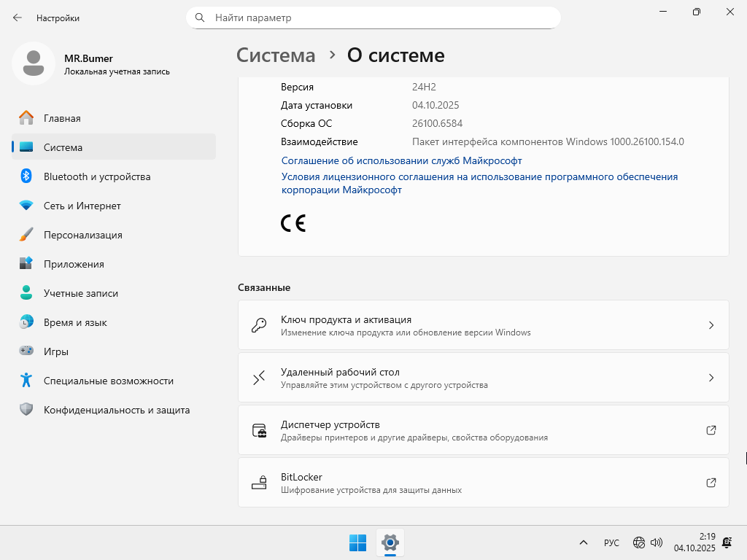
Task: Select Время и язык category
Action: [75, 322]
